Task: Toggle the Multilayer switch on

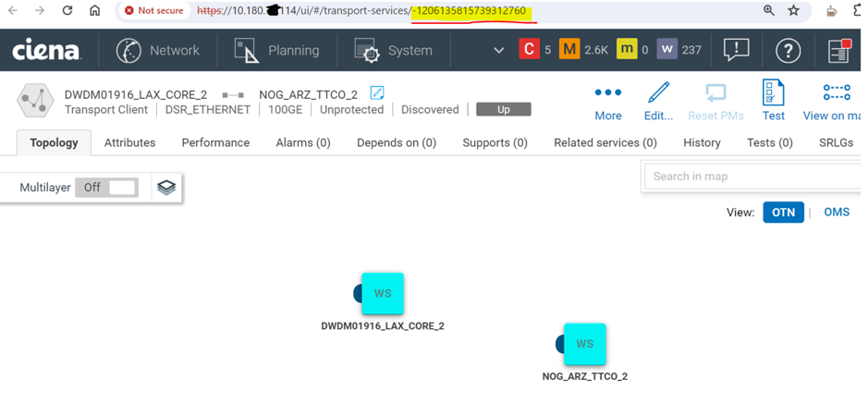Action: click(106, 188)
